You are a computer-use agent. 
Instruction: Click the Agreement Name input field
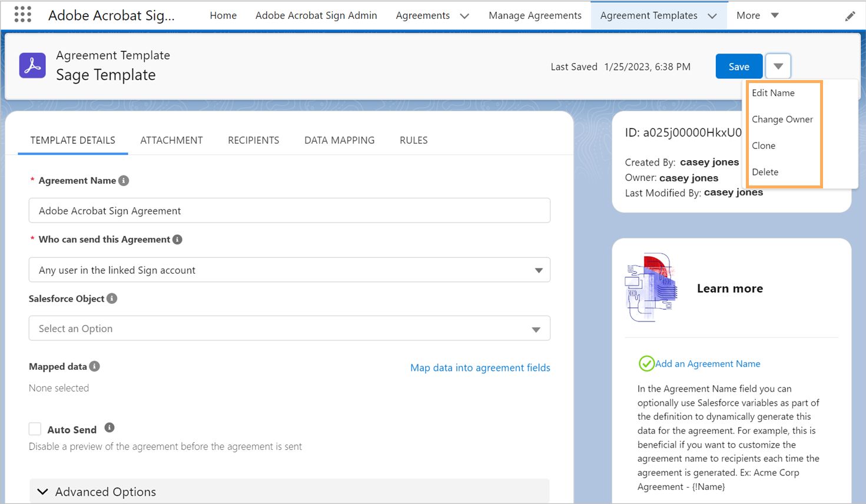point(290,210)
